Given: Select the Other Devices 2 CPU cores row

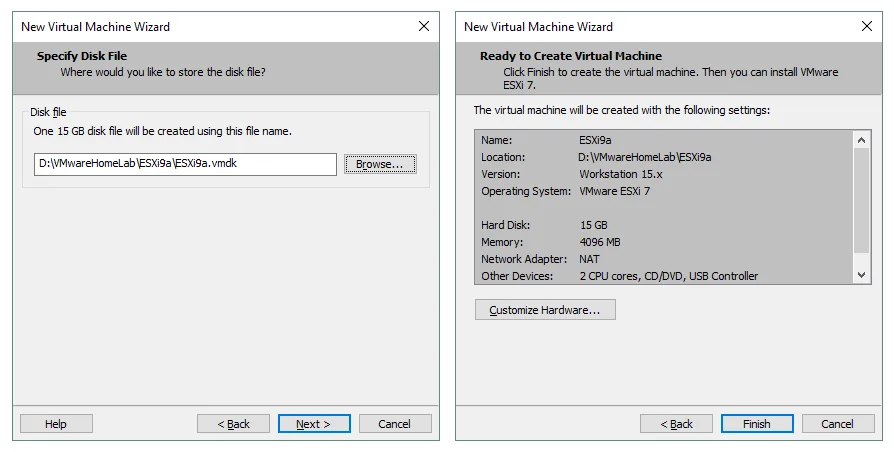Looking at the screenshot, I should 664,276.
